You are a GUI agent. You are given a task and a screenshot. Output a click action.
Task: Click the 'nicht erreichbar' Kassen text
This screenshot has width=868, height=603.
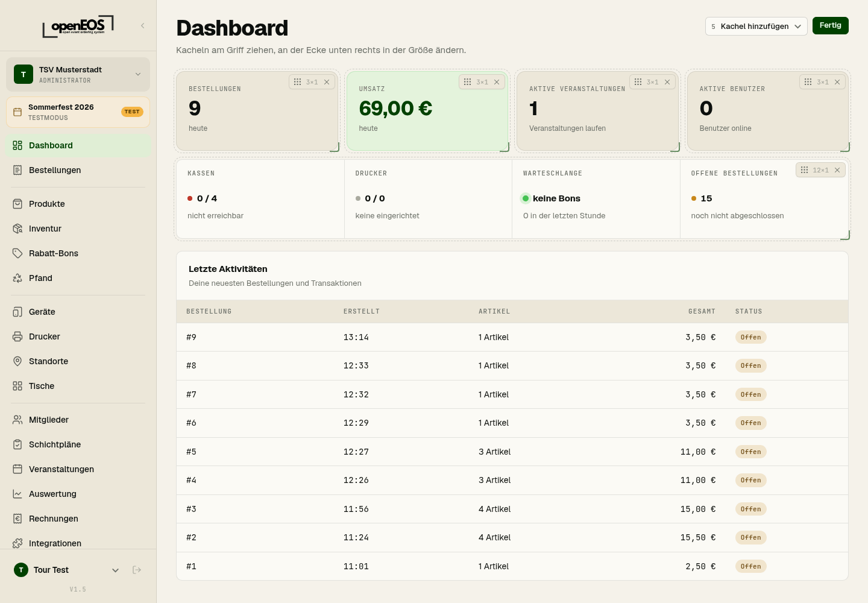click(215, 215)
